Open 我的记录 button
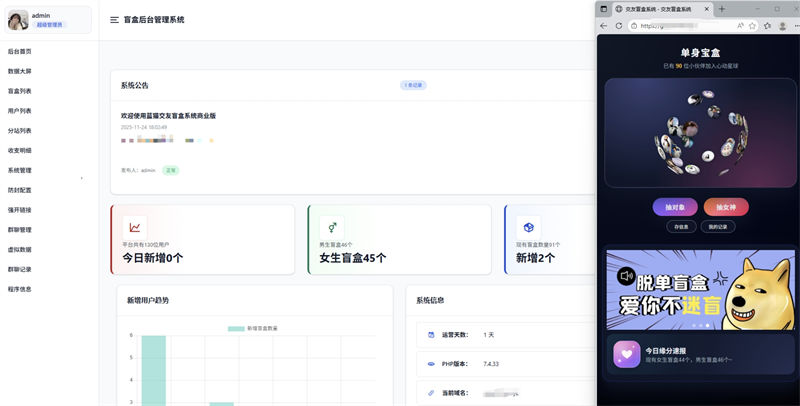The height and width of the screenshot is (406, 800). (719, 227)
